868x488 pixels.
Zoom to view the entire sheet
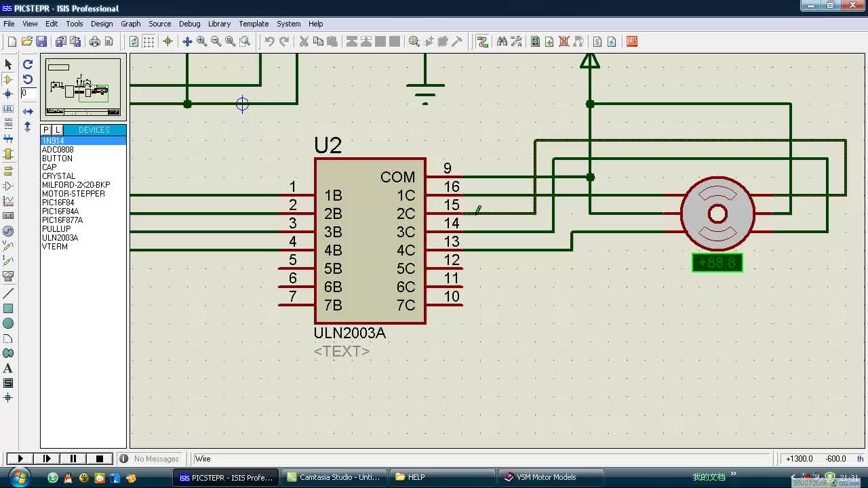pos(230,41)
